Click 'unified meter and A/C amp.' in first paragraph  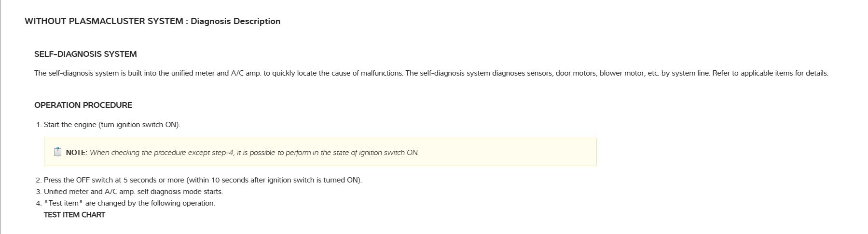(x=216, y=73)
